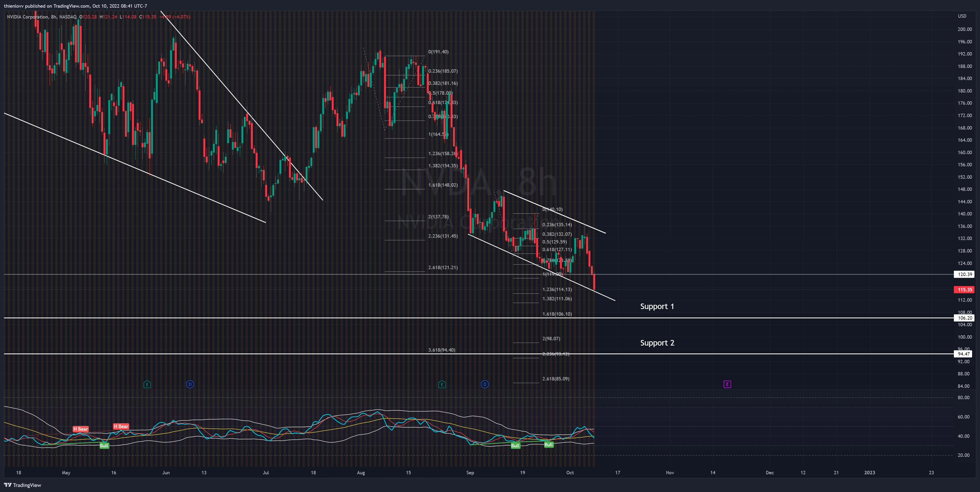980x492 pixels.
Task: Select the 2(98.07) Fibonacci level label
Action: tap(551, 339)
